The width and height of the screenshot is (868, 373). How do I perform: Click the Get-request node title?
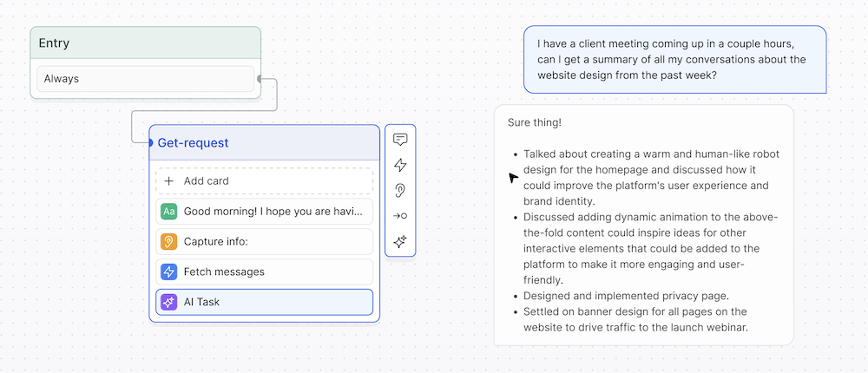pos(194,142)
